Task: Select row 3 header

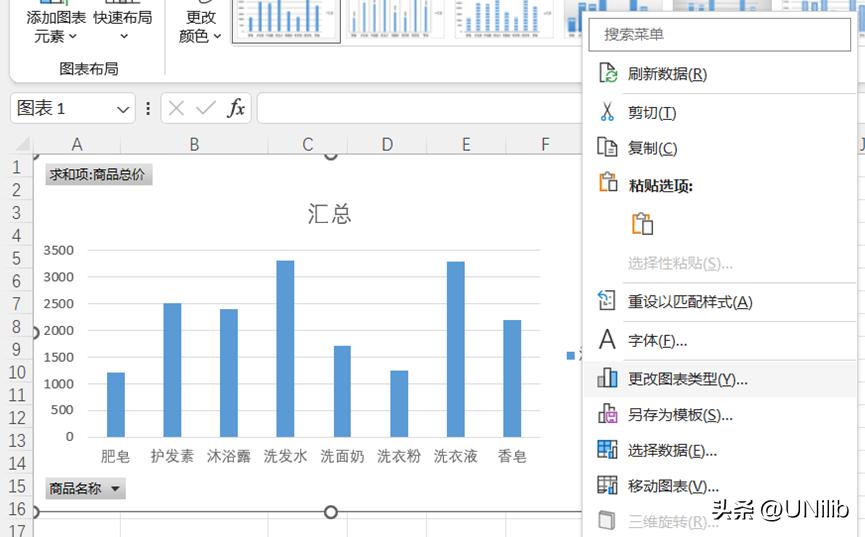Action: 17,213
